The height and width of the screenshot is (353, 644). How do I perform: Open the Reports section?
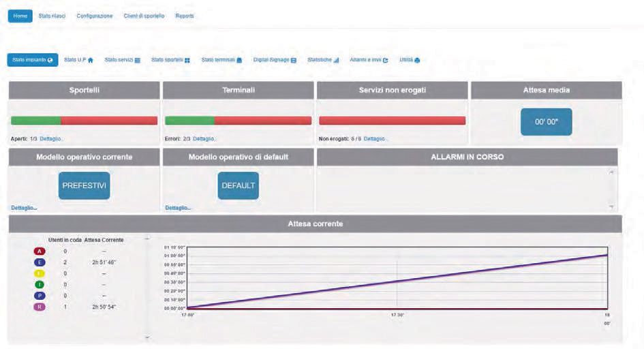point(185,16)
